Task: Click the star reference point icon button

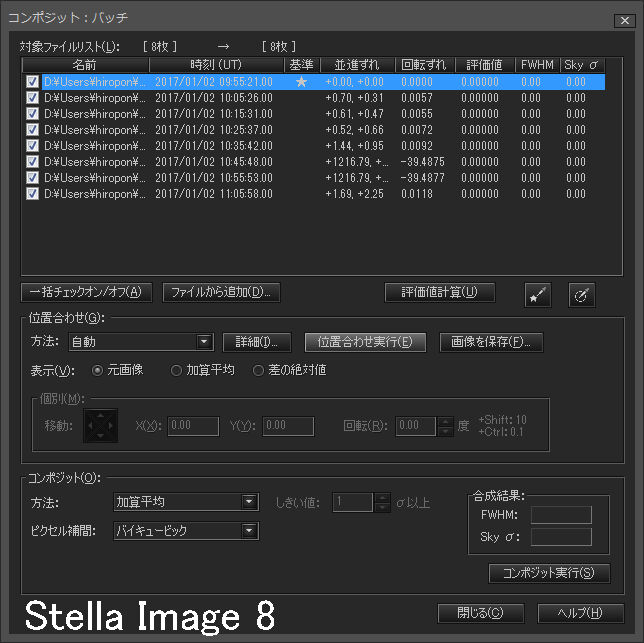Action: point(538,295)
